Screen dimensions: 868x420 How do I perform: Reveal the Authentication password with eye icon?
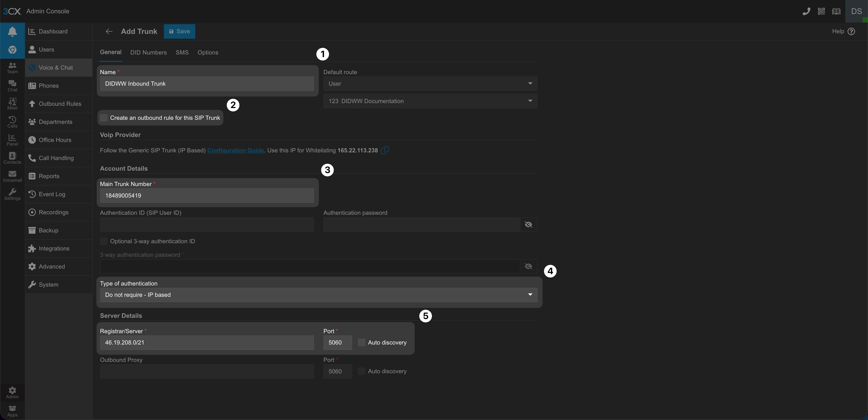pyautogui.click(x=528, y=224)
